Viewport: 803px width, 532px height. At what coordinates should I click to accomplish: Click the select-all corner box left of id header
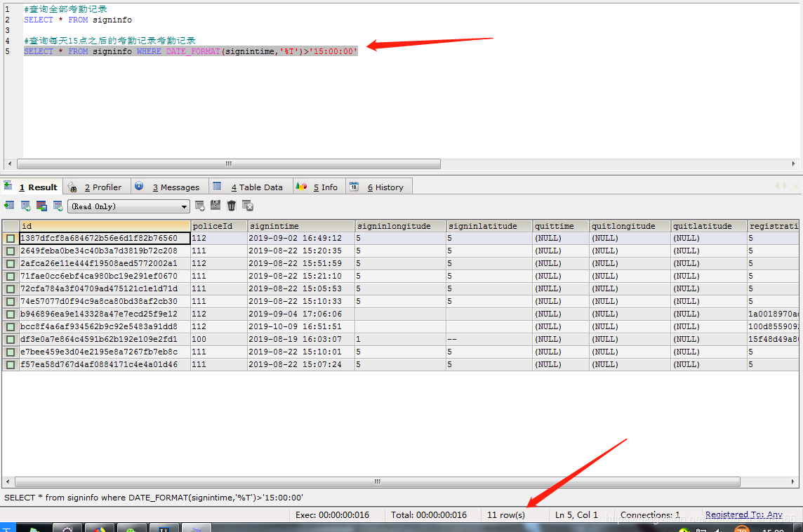pyautogui.click(x=11, y=226)
